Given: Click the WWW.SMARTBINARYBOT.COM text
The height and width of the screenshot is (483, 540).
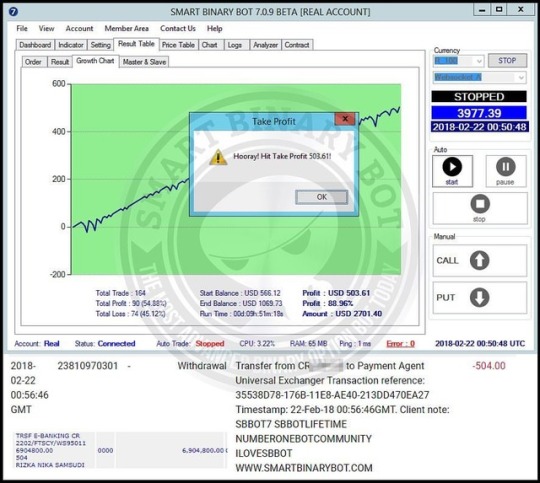Looking at the screenshot, I should click(x=304, y=468).
